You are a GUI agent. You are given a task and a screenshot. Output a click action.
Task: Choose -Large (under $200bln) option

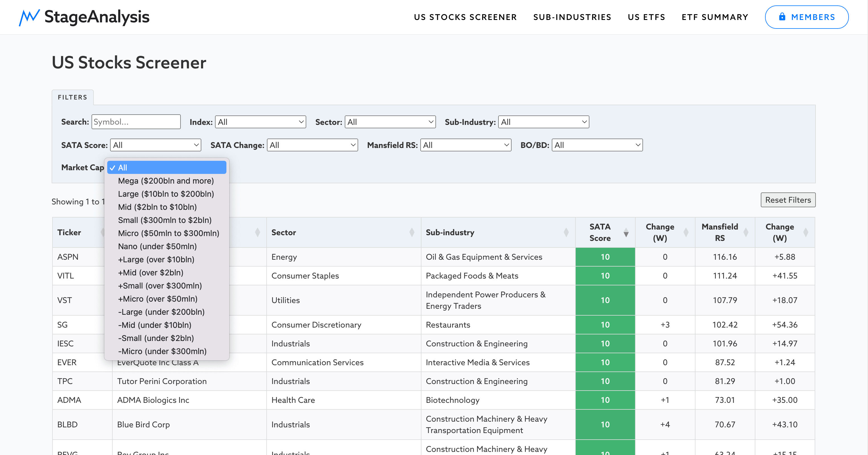point(167,312)
